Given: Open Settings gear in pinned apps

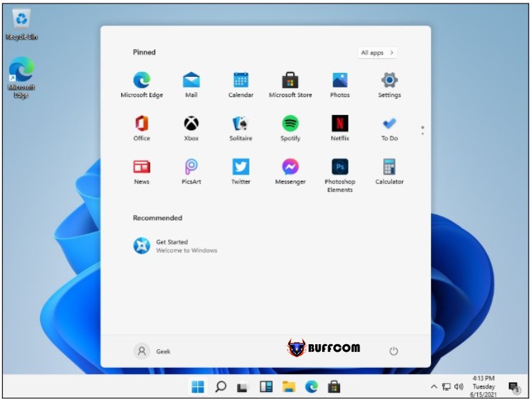Looking at the screenshot, I should (389, 84).
